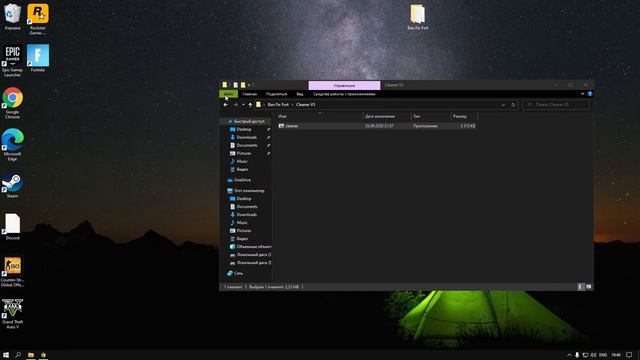Viewport: 640px width, 360px height.
Task: Switch to details view in Explorer status bar
Action: 580,287
